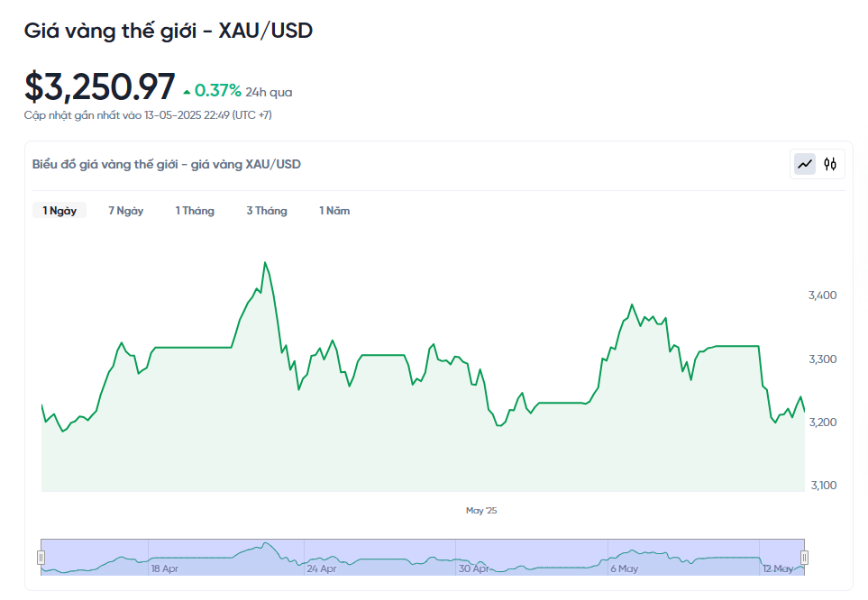Switch to the line chart view icon

point(804,164)
